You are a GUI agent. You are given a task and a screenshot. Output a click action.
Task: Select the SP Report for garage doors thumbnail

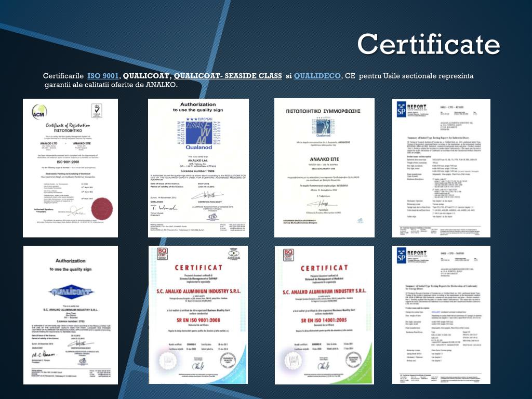point(441,315)
